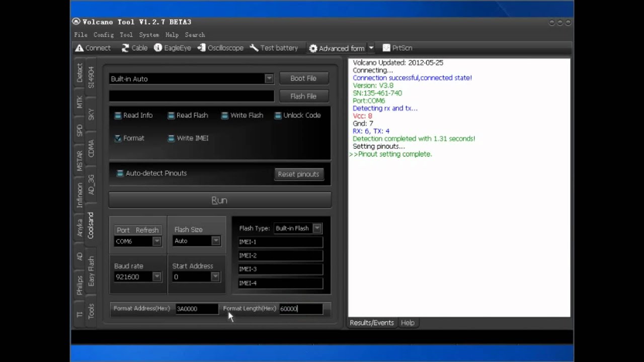Switch to the Tools side tab
The height and width of the screenshot is (362, 644).
coord(91,311)
